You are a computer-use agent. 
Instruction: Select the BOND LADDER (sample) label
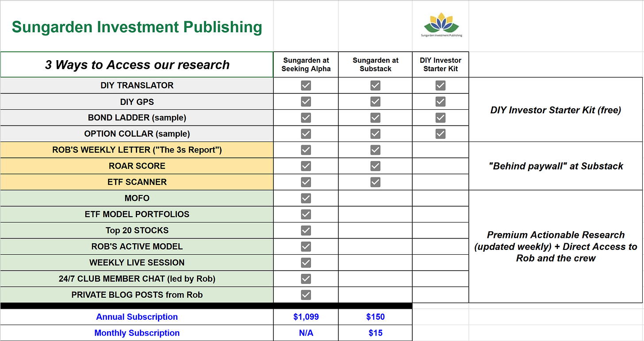coord(137,118)
